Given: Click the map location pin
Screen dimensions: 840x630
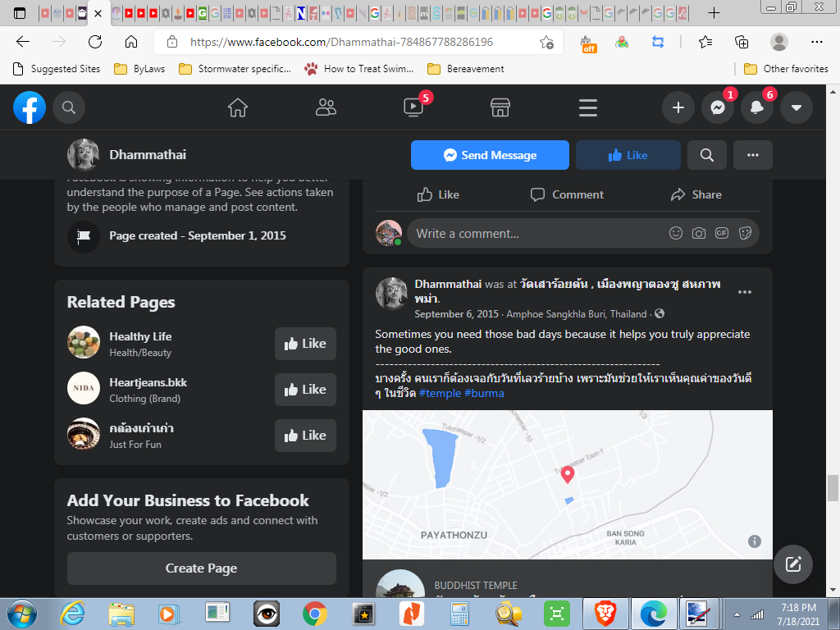Looking at the screenshot, I should click(x=568, y=473).
